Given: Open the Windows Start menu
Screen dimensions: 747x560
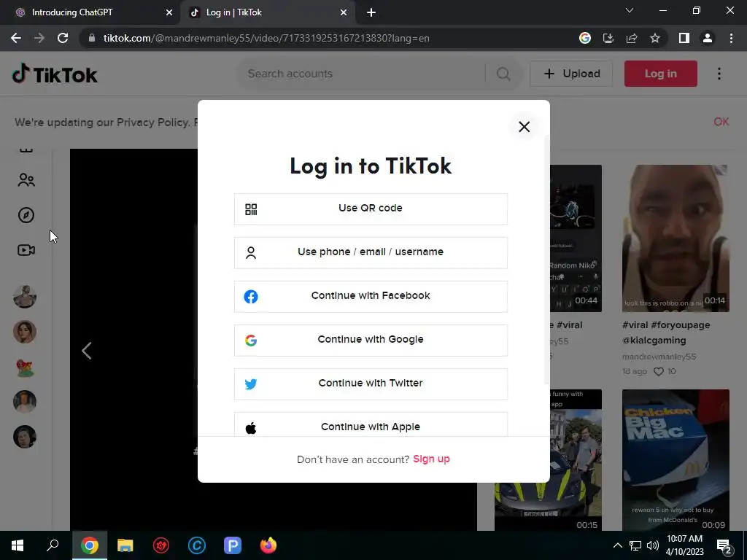Looking at the screenshot, I should coord(18,545).
